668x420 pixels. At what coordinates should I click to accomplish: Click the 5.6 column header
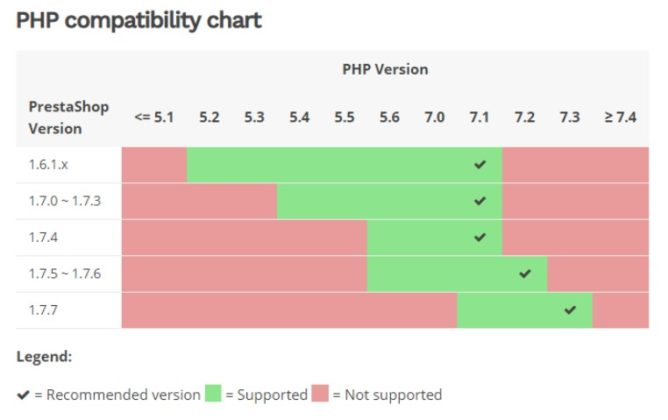pos(389,117)
